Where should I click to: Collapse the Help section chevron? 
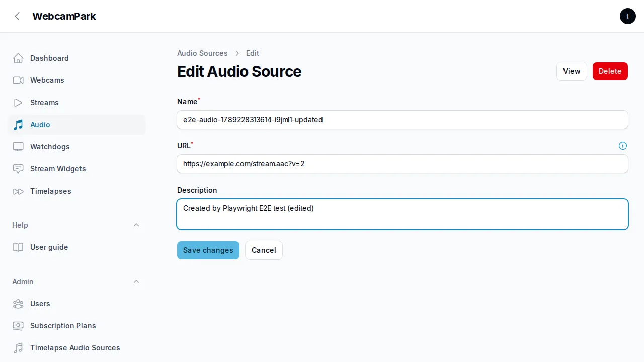coord(136,225)
